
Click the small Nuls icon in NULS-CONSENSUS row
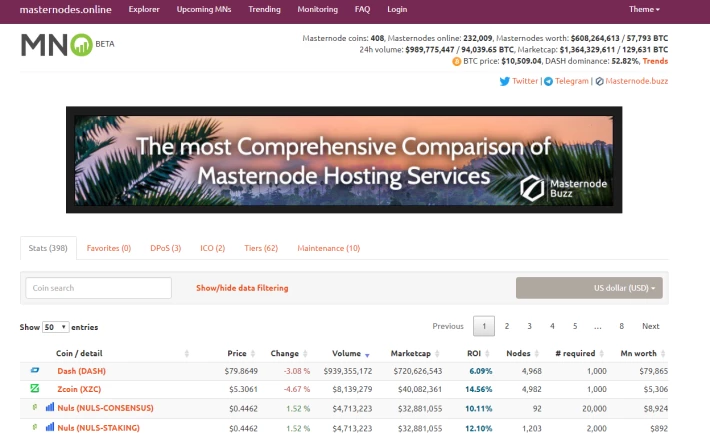[x=35, y=407]
